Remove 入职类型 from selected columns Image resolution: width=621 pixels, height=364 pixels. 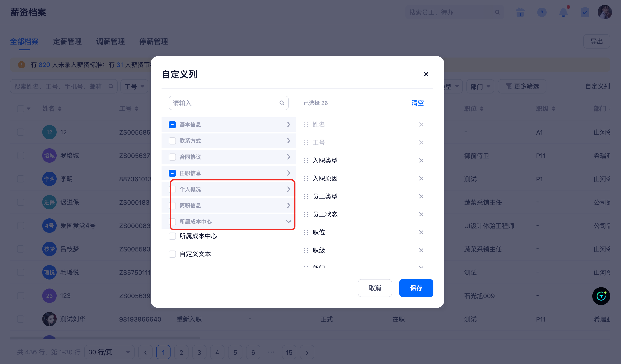coord(421,160)
